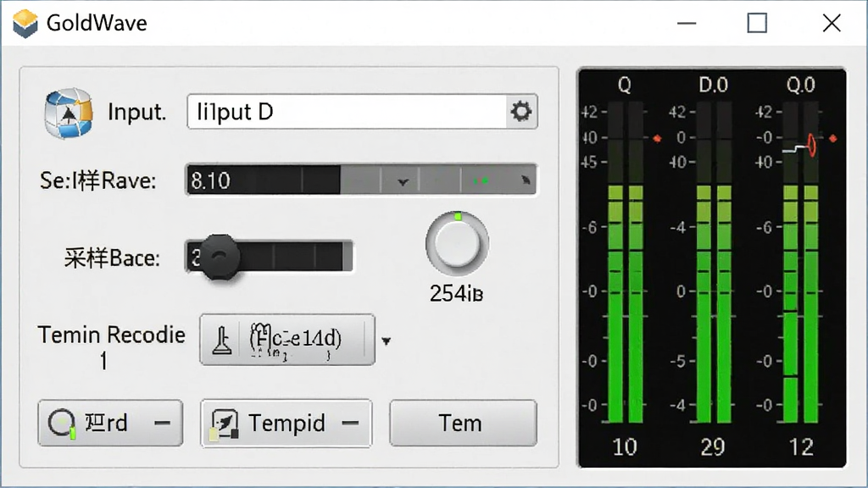Open dropdown arrow beside recording mode button

(387, 341)
